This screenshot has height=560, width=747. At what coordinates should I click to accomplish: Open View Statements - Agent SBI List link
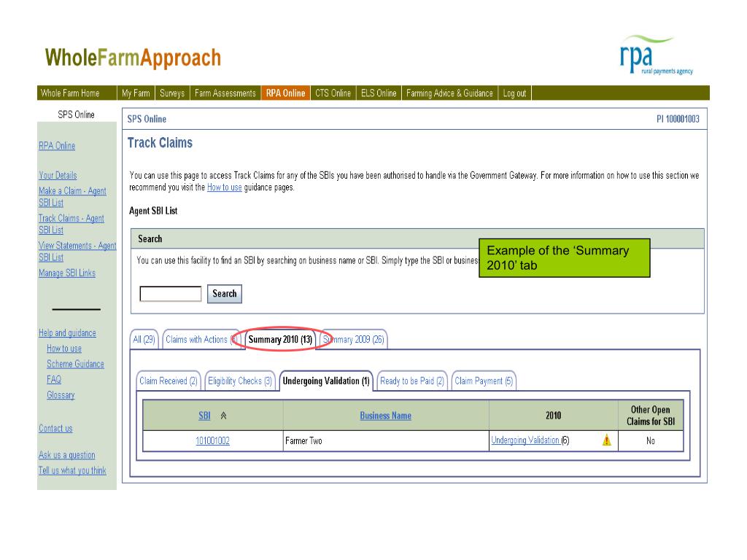click(x=77, y=252)
